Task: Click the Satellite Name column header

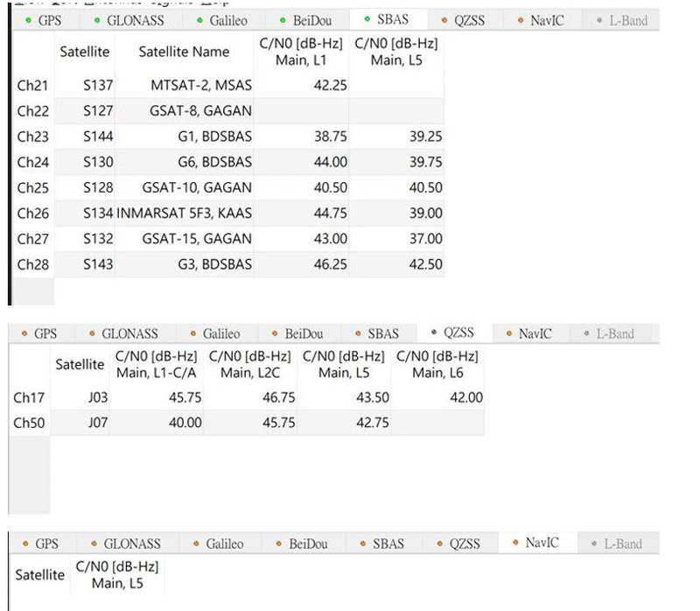Action: pos(184,52)
